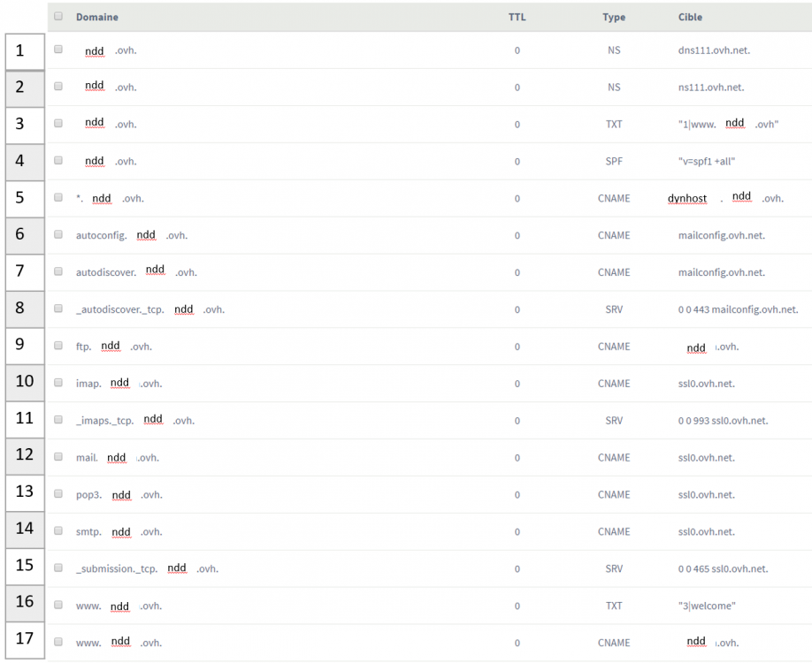Select the checkbox for the pop3 record
This screenshot has width=812, height=663.
click(x=58, y=494)
